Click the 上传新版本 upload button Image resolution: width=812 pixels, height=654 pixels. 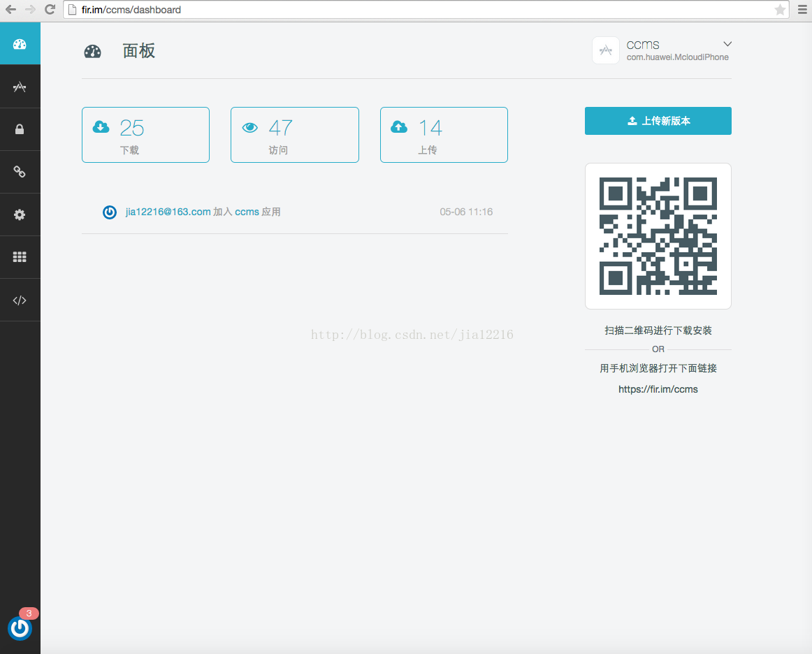[658, 121]
